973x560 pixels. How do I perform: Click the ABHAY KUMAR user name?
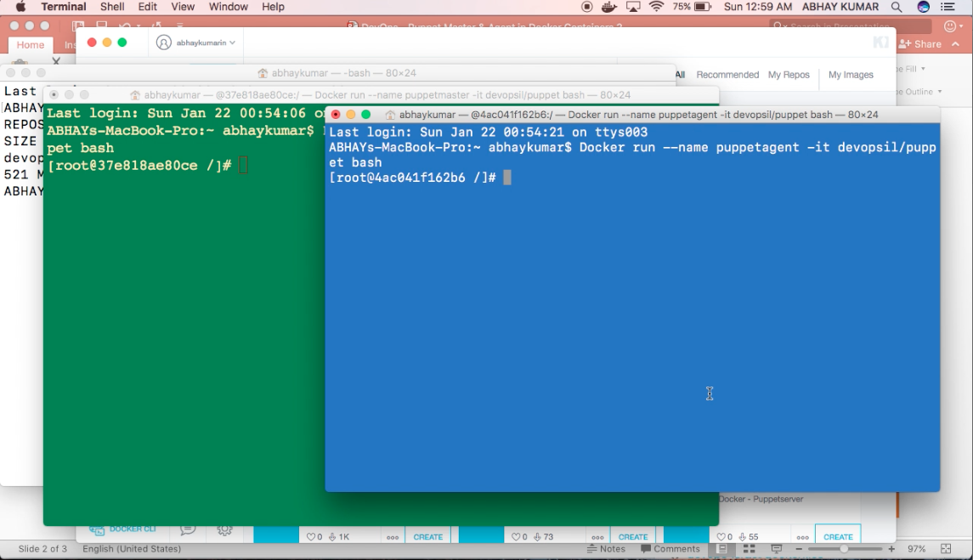840,7
